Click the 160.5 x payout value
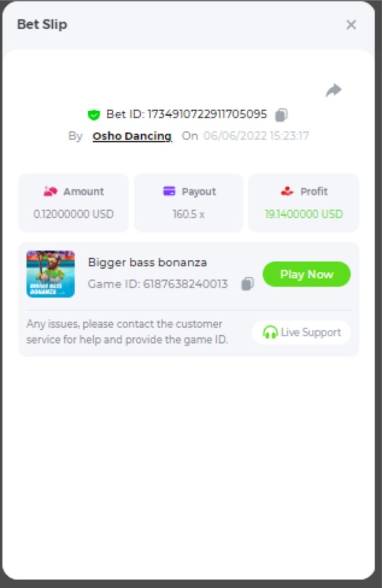Screen dimensions: 382x588 188,214
